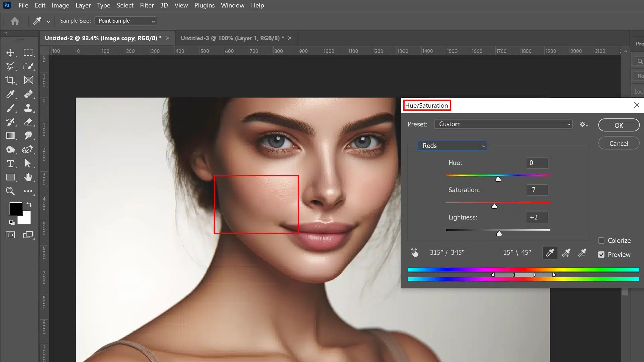This screenshot has width=644, height=362.
Task: Open the Reds color range dropdown
Action: click(x=452, y=146)
